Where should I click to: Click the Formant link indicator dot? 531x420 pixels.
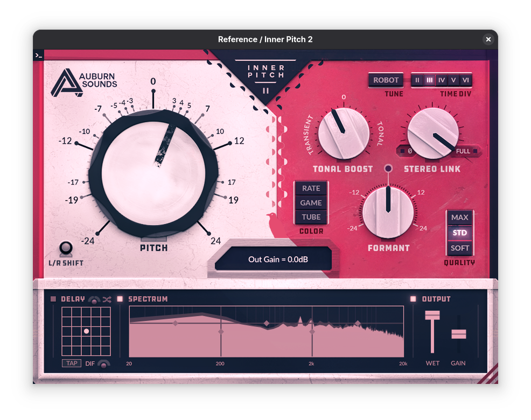pos(388,169)
